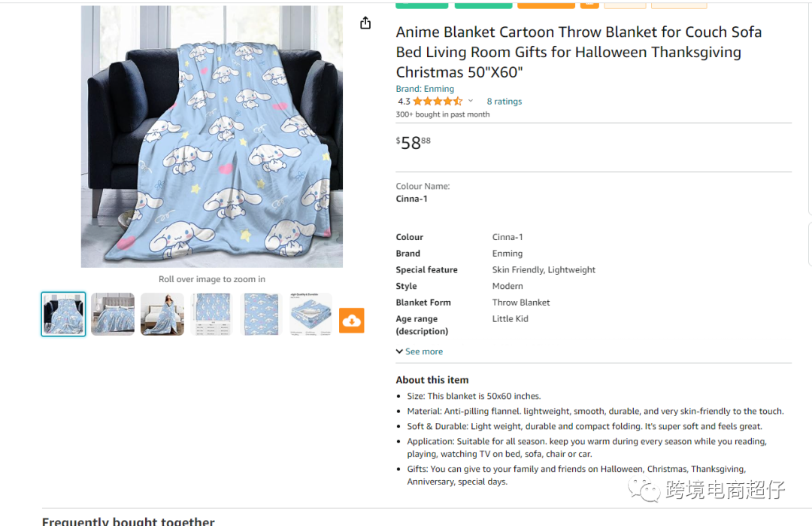
Task: Select the fourth thumbnail with size chart
Action: click(x=212, y=314)
